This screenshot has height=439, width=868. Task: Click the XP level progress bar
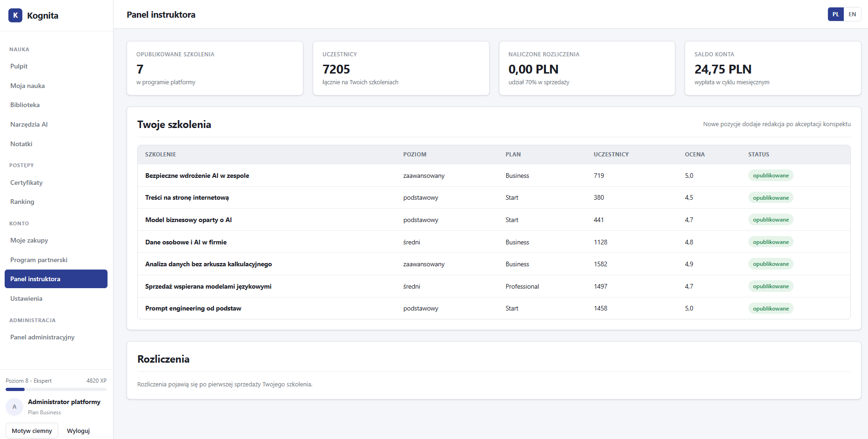click(56, 389)
